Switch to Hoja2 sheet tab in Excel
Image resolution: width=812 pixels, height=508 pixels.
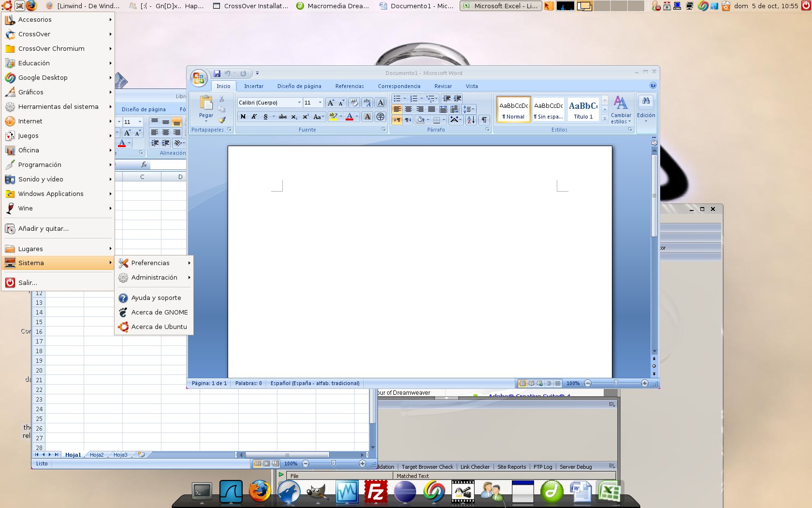click(x=97, y=455)
